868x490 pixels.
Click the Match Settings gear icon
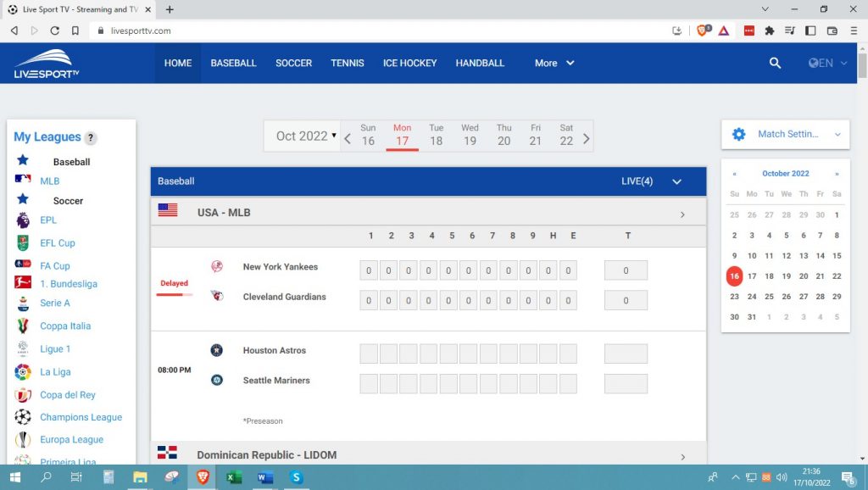coord(737,134)
